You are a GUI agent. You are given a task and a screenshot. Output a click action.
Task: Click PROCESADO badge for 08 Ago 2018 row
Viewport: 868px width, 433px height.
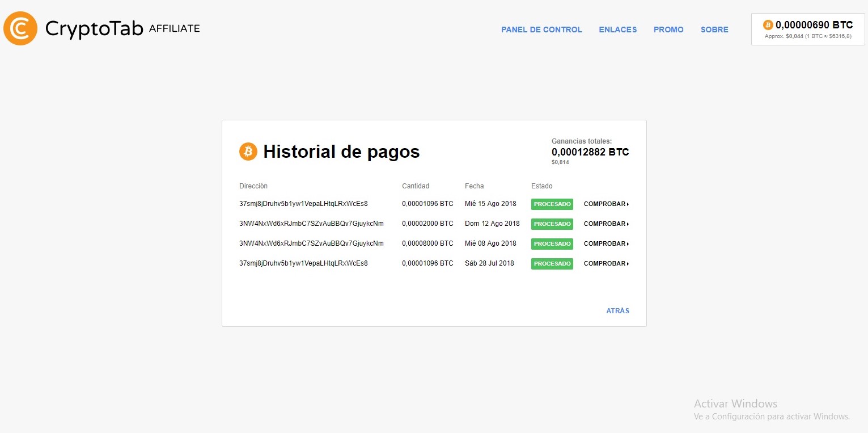552,244
